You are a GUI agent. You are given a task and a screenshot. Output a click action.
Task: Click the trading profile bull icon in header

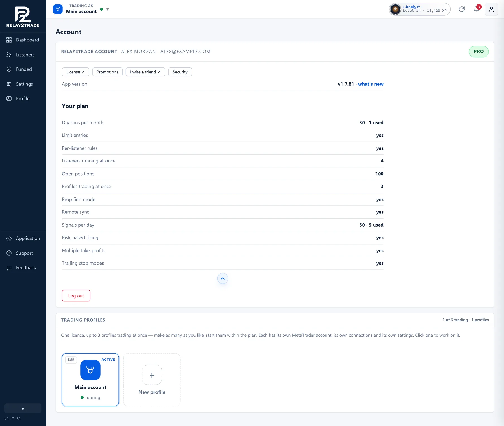[58, 9]
